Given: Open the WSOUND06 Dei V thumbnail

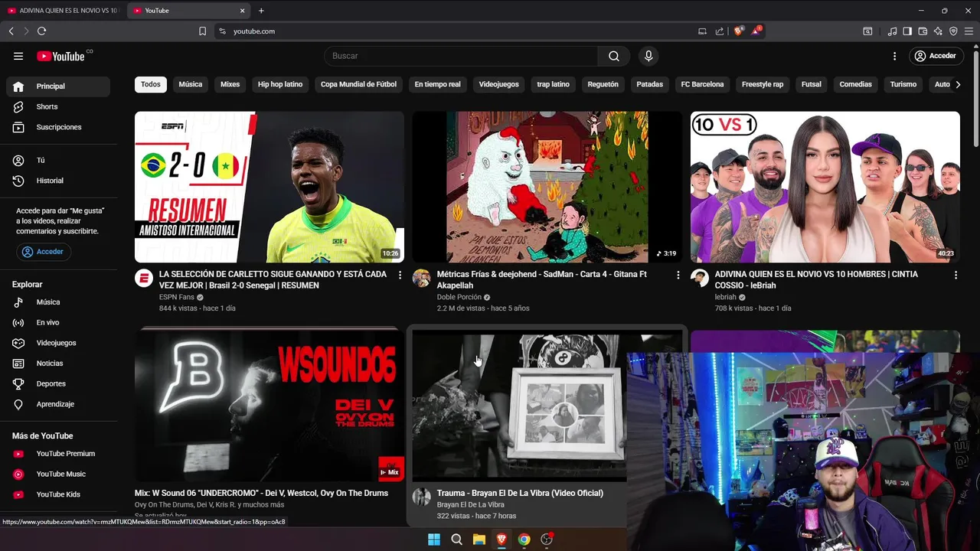Looking at the screenshot, I should (x=269, y=406).
